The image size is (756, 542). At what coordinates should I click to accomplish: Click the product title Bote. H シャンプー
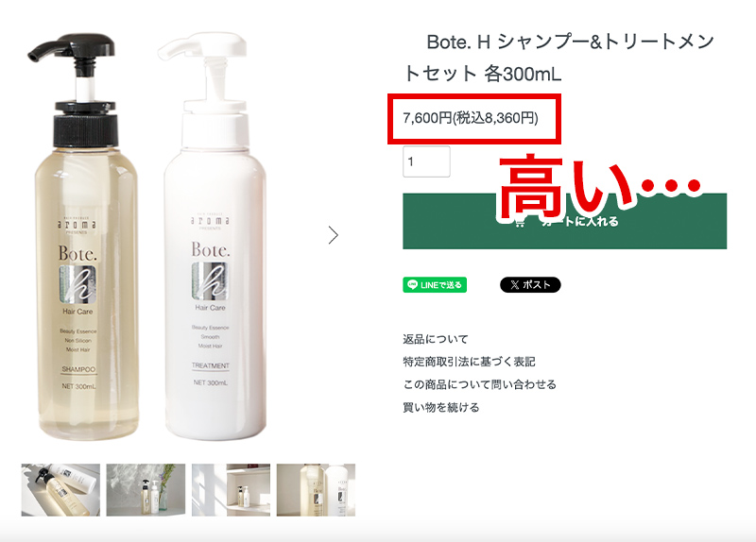tap(559, 58)
